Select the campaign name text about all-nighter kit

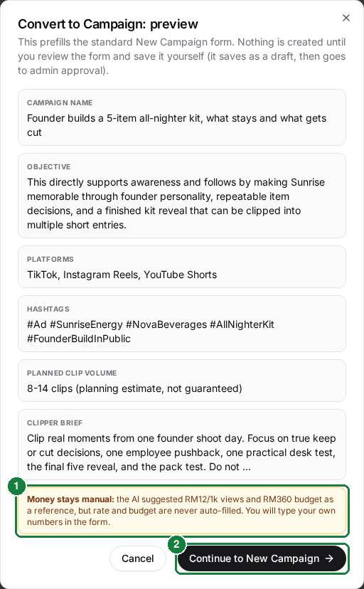coord(176,125)
